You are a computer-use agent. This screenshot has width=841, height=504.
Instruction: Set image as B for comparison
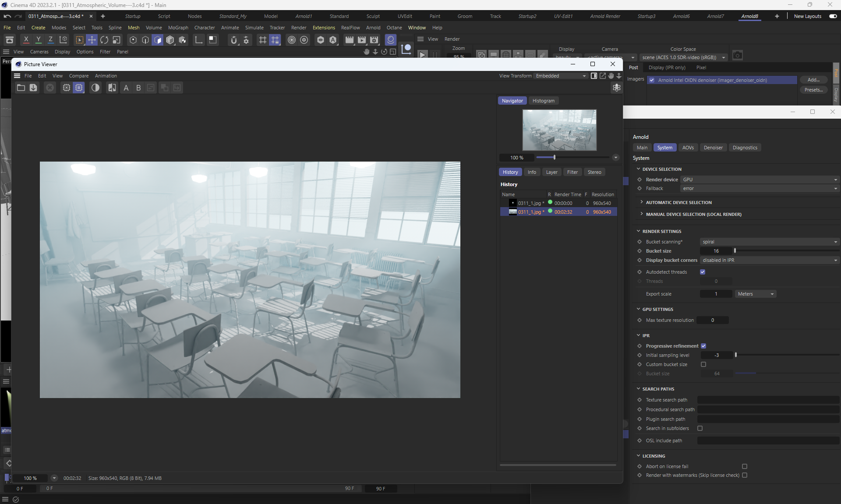click(x=138, y=88)
